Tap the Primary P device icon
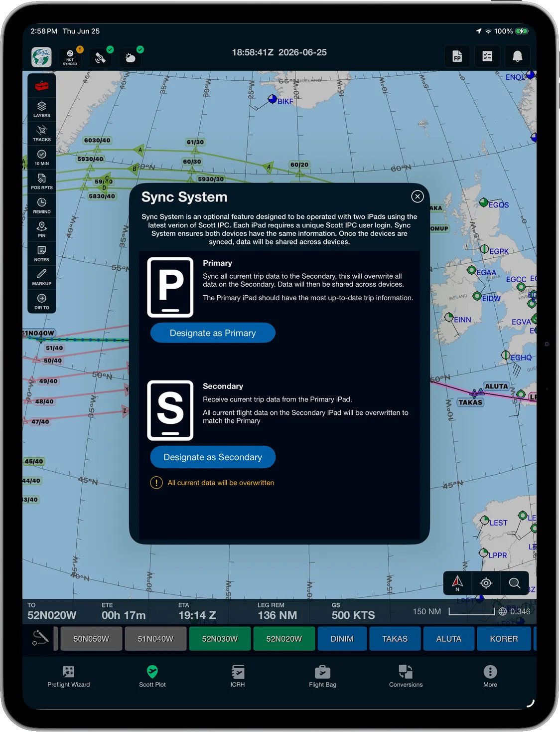This screenshot has height=732, width=560. point(170,287)
